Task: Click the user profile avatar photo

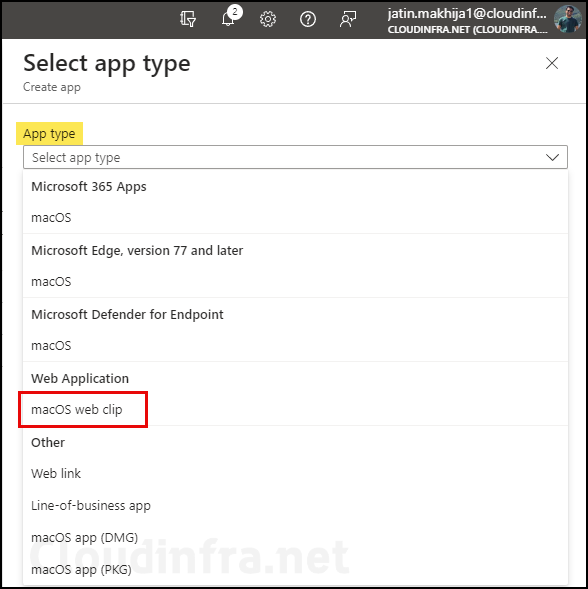Action: tap(567, 18)
